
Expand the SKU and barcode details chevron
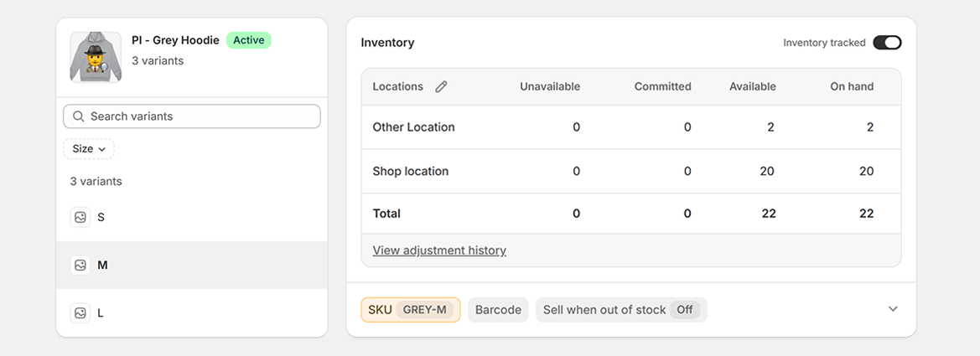[x=893, y=309]
